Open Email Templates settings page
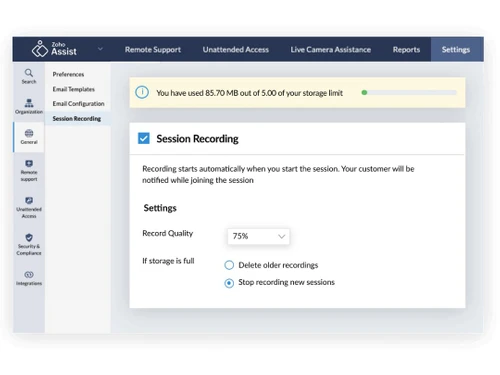Screen dimensions: 500x375 pos(74,89)
